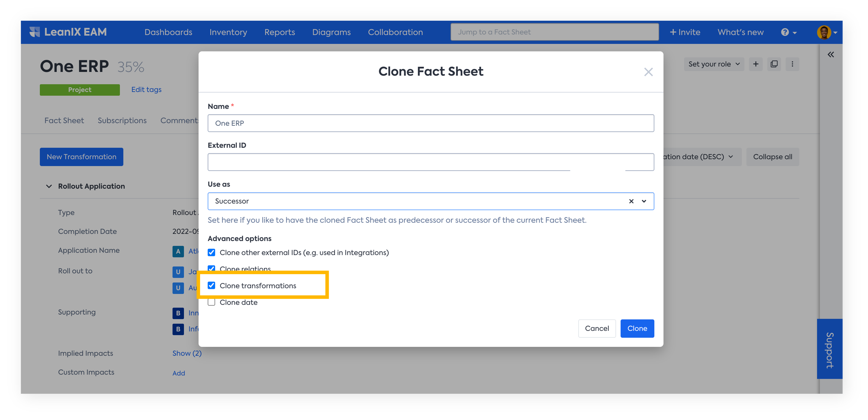The height and width of the screenshot is (420, 868).
Task: Enable the Clone date checkbox
Action: tap(211, 302)
